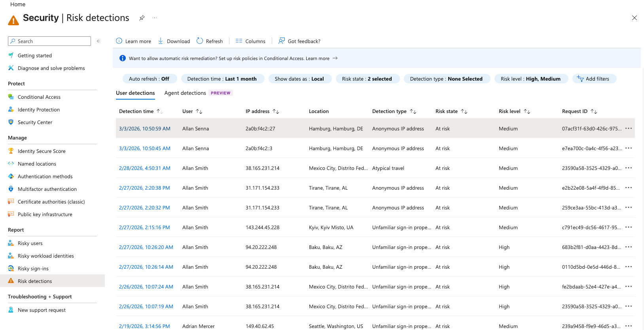The height and width of the screenshot is (330, 644).
Task: Click the Refresh circular arrow icon
Action: tap(200, 41)
